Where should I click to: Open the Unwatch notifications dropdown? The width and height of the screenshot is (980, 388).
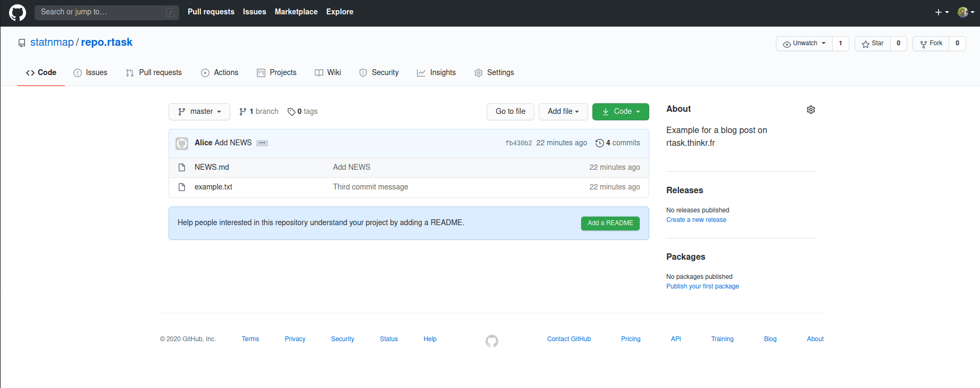pos(804,44)
